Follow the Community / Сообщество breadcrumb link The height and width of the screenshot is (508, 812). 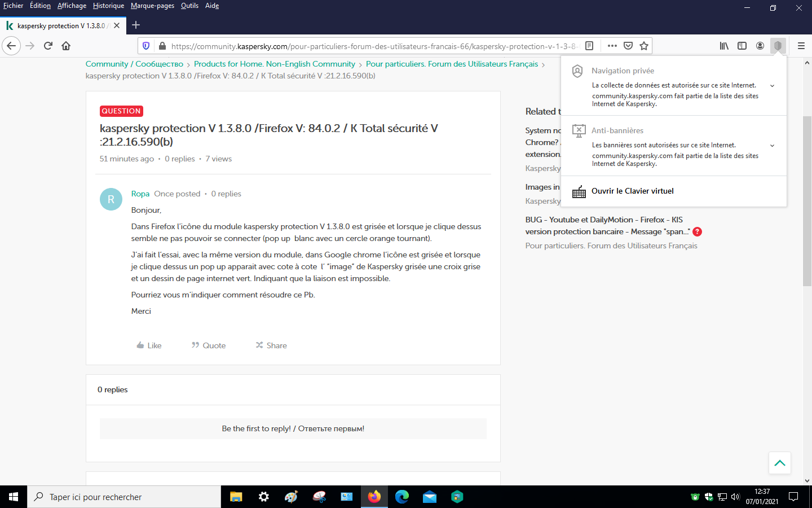pos(134,64)
